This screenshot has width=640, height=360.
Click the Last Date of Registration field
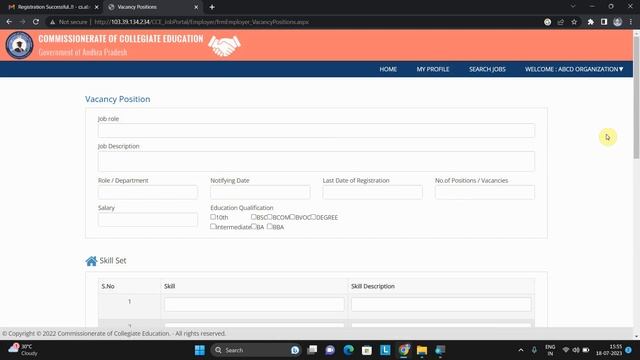[x=372, y=192]
